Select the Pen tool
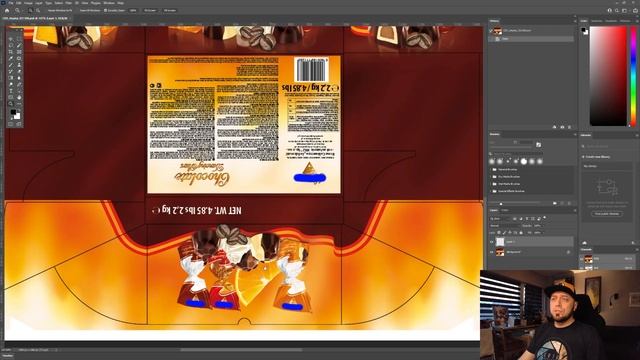 click(19, 84)
